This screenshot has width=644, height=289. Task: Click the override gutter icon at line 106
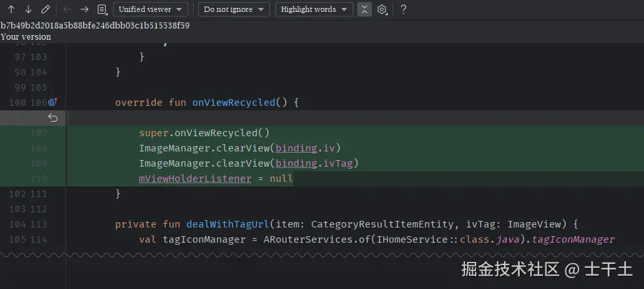53,102
